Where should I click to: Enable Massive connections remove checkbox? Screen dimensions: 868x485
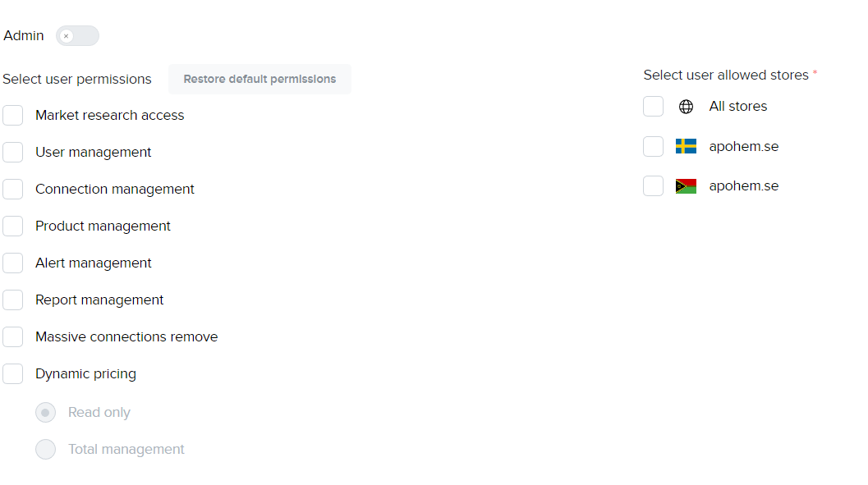click(13, 337)
